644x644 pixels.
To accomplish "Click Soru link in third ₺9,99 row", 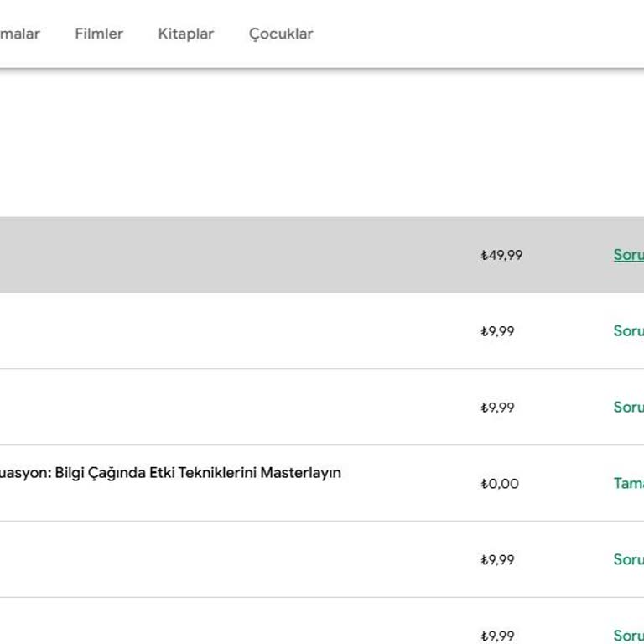I will pos(628,559).
